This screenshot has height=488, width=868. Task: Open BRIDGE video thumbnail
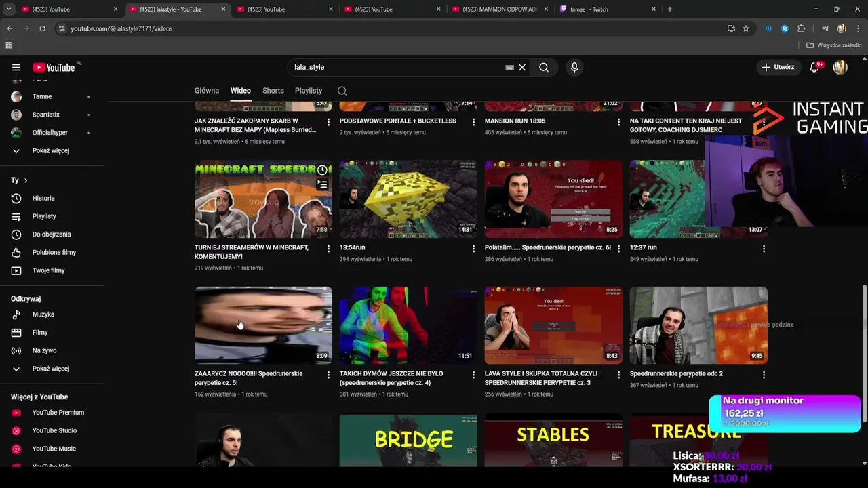(408, 441)
